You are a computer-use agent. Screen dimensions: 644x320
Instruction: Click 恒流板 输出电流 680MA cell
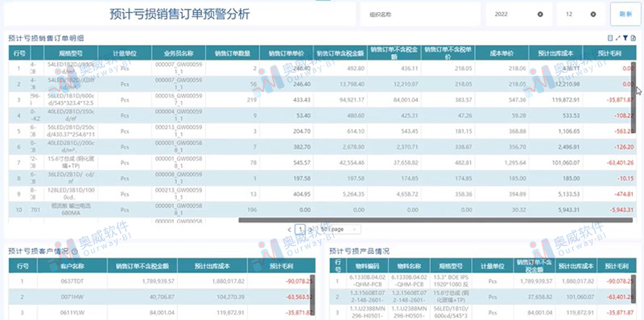coord(71,210)
